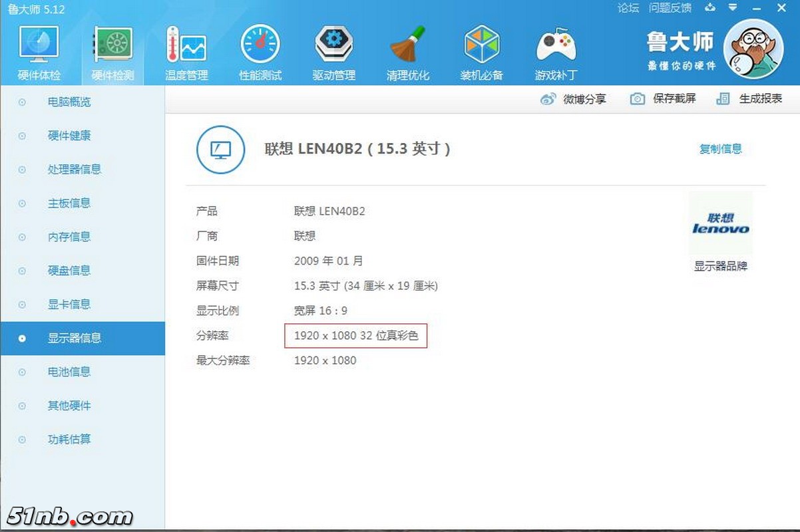
Task: Click the 复制信息 copy info link
Action: pyautogui.click(x=720, y=149)
